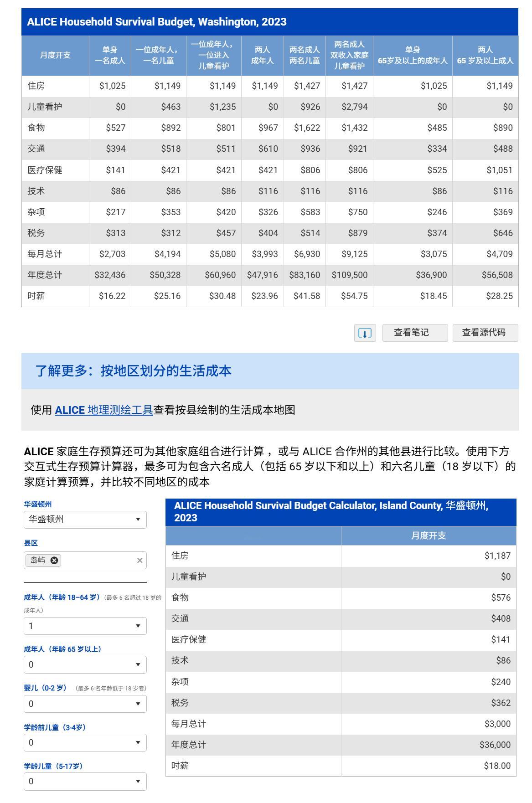Screen dimensions: 532x803
Task: Click the $41.58 hourly wage cell
Action: pos(307,296)
